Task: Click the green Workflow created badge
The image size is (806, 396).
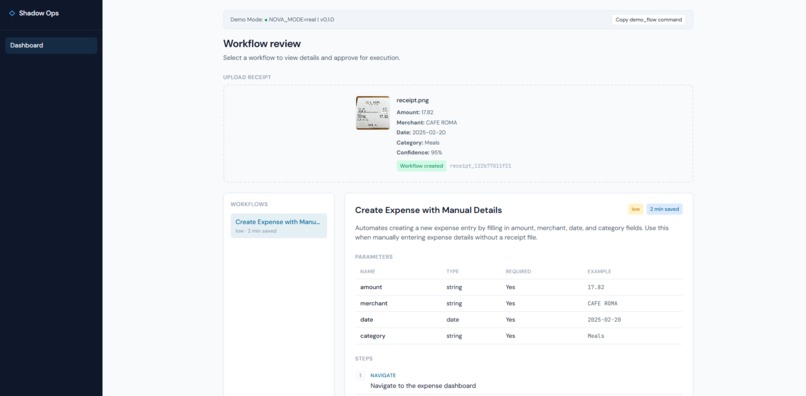Action: point(422,166)
